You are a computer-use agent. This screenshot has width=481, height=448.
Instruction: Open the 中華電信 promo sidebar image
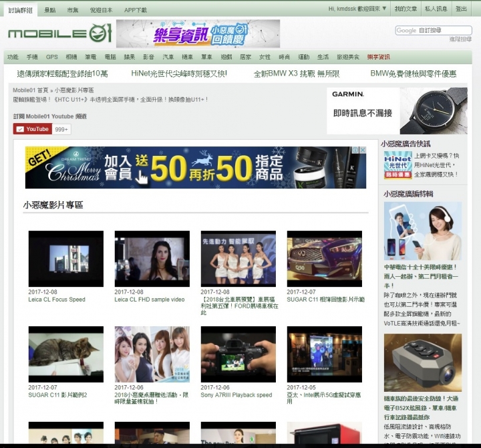[423, 231]
